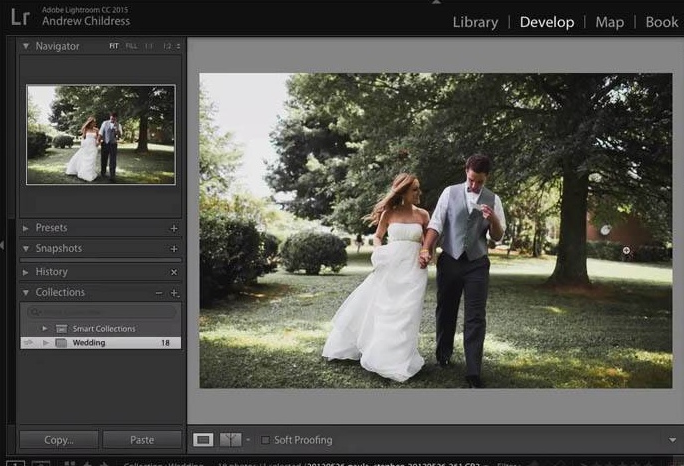
Task: Click the Loupe view icon in toolbar
Action: 203,440
